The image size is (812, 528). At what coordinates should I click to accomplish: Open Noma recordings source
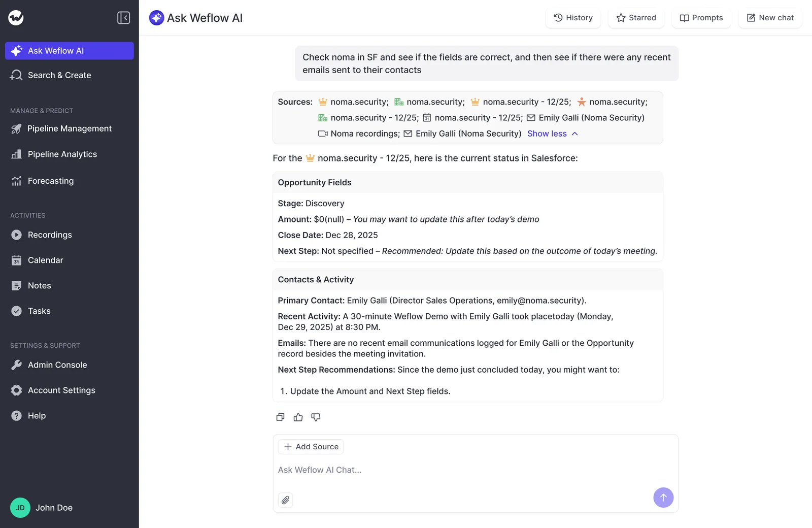click(x=359, y=134)
